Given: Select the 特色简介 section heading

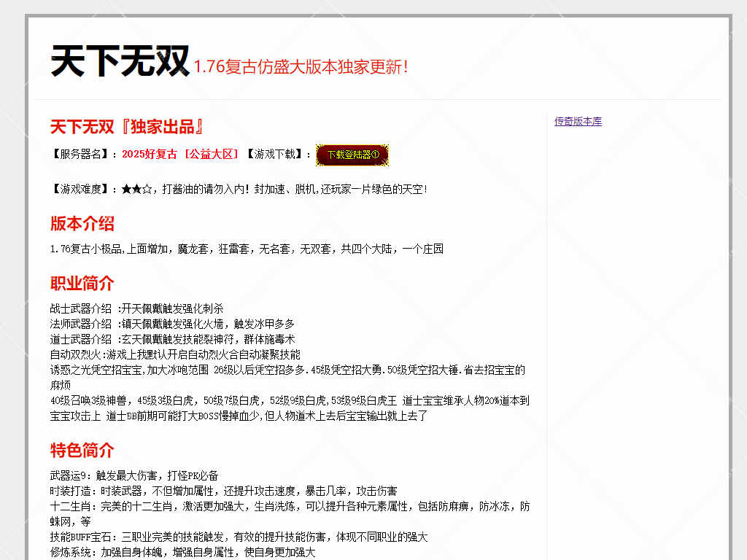Looking at the screenshot, I should (x=82, y=450).
